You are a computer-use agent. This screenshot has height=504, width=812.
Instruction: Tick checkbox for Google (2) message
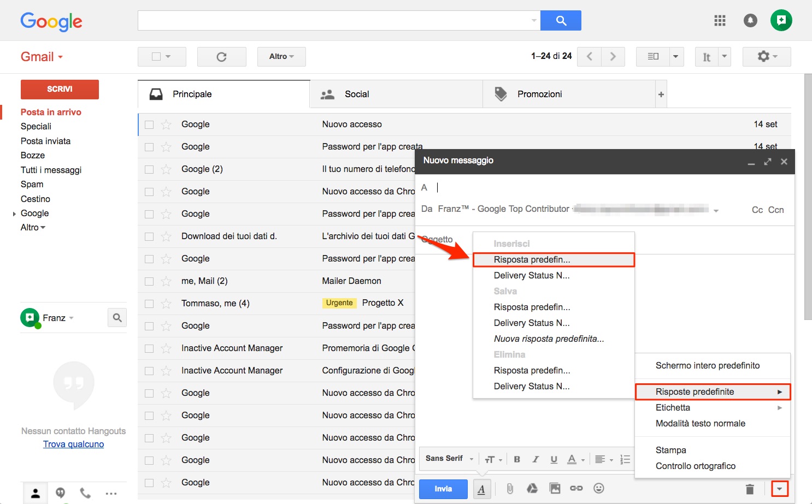point(149,169)
